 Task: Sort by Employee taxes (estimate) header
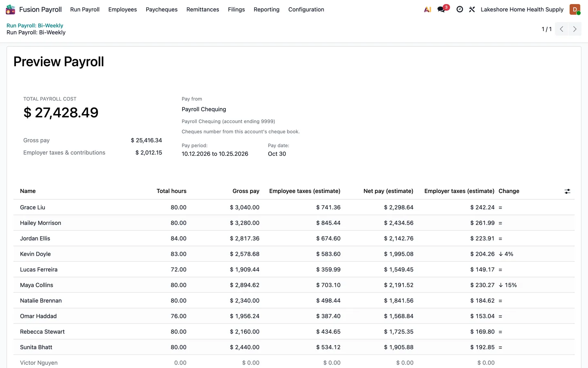[x=305, y=191]
